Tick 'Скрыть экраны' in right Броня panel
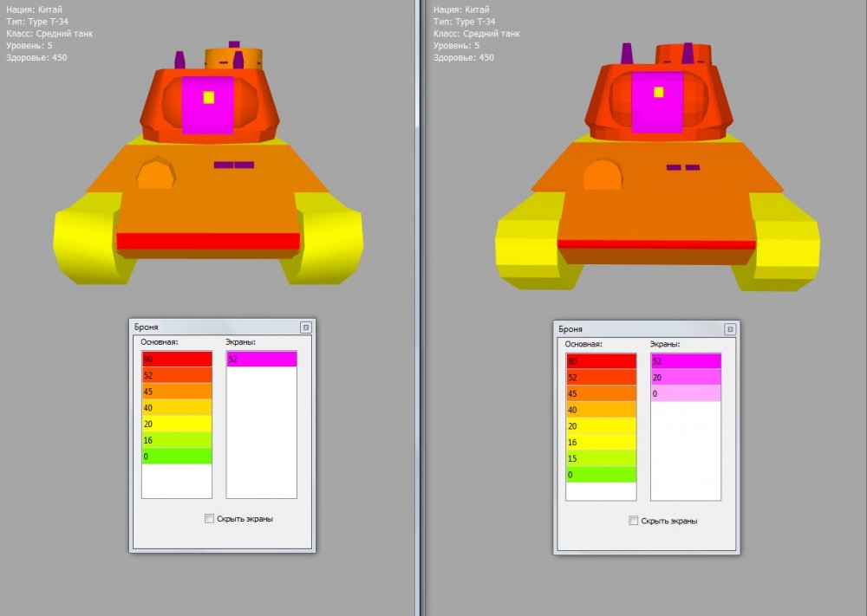 coord(634,521)
